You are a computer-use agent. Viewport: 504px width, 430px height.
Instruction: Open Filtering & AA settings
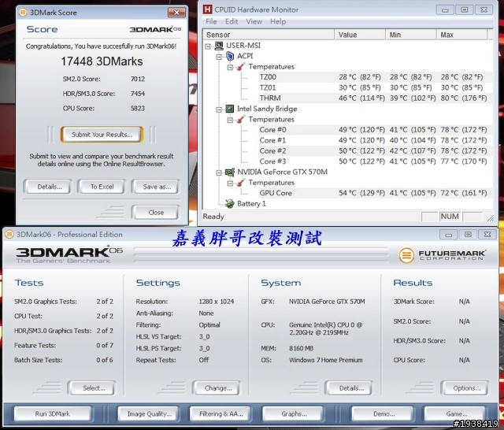(x=221, y=414)
